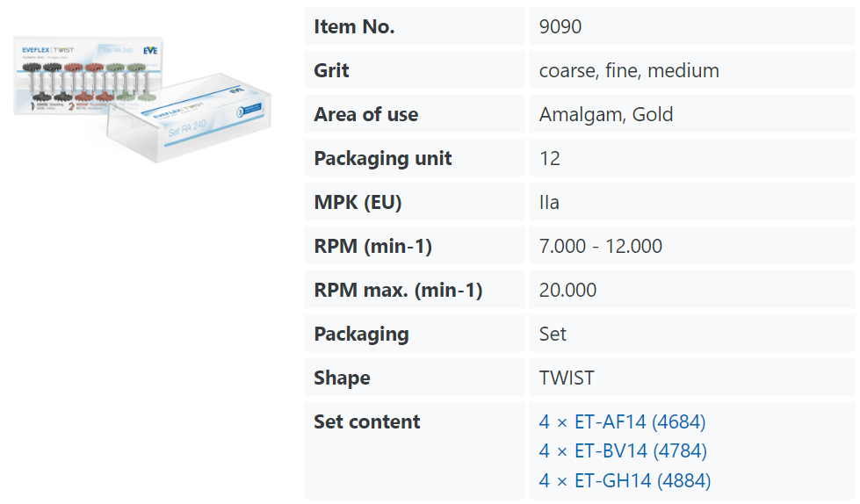Click the packaging unit value 12
The height and width of the screenshot is (504, 860).
tap(550, 158)
